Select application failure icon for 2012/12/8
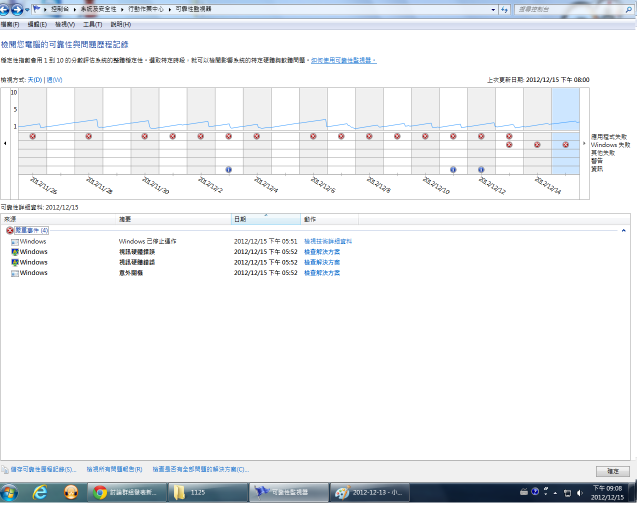The height and width of the screenshot is (512, 640). coord(371,137)
